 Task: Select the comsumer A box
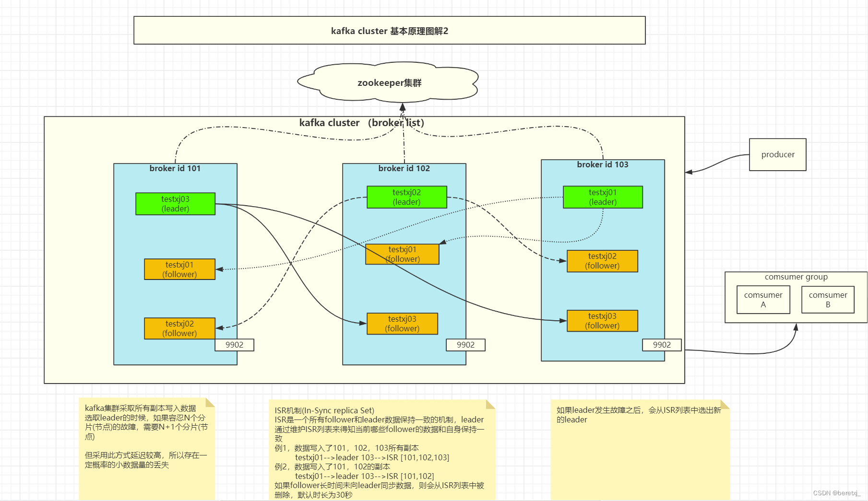coord(763,300)
